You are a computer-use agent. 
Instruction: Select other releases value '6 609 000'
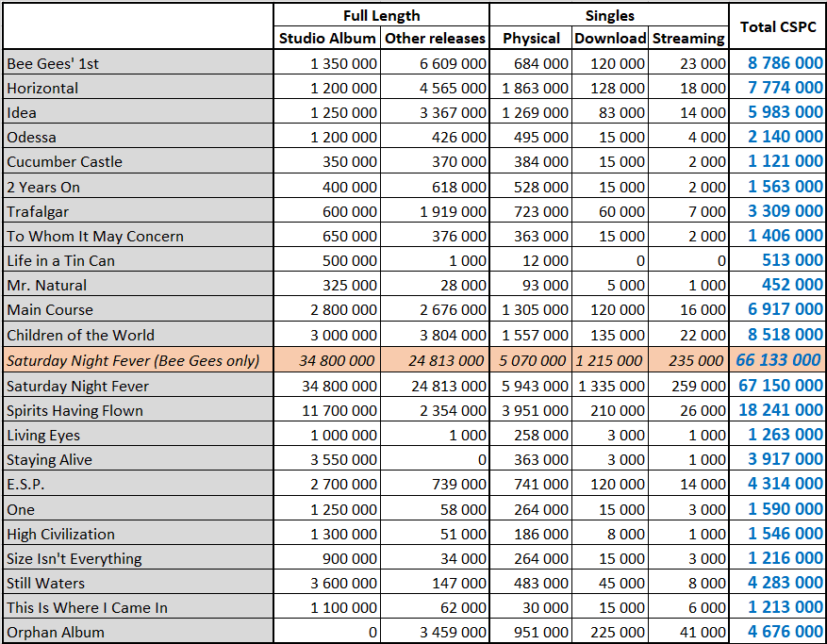[453, 63]
